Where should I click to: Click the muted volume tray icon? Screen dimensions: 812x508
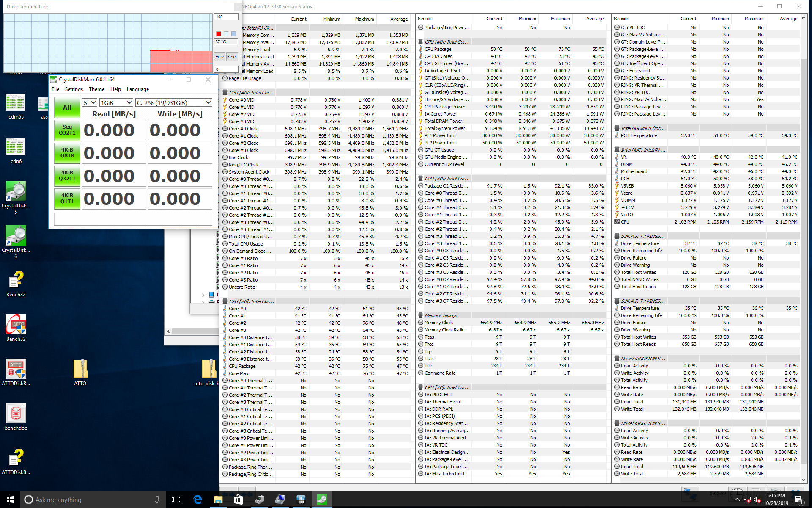pyautogui.click(x=757, y=500)
